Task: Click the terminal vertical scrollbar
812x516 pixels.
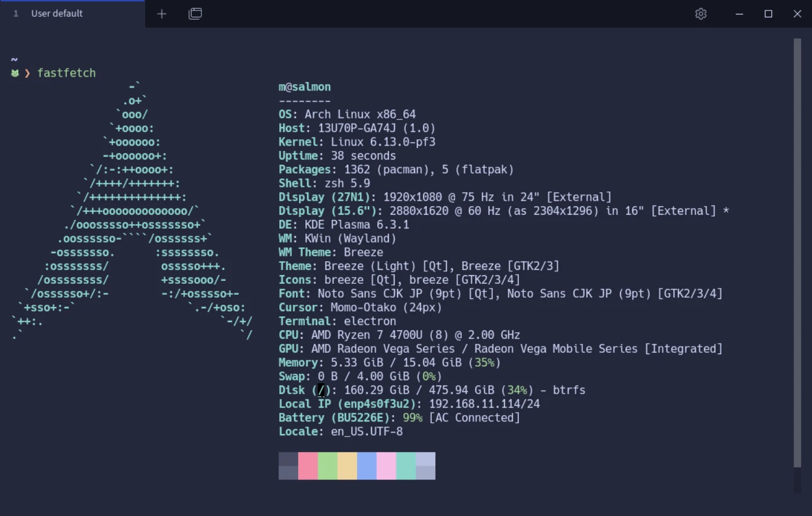Action: click(x=797, y=252)
